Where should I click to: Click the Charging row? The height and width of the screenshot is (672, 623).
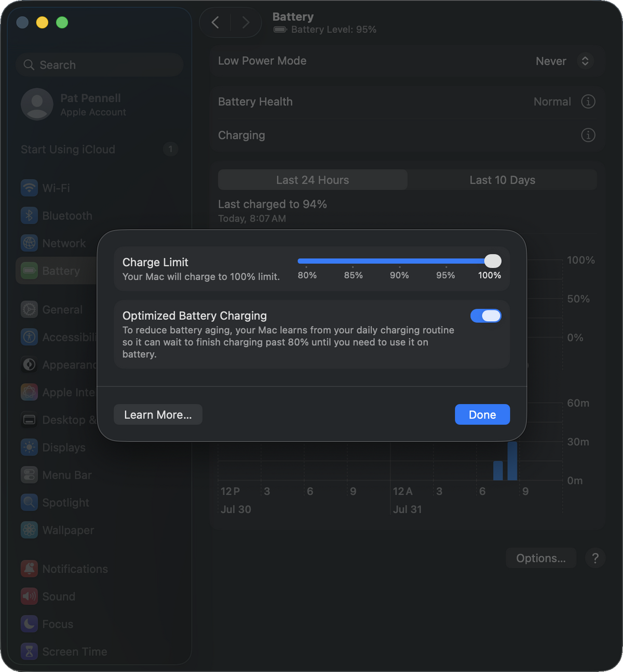click(x=408, y=135)
